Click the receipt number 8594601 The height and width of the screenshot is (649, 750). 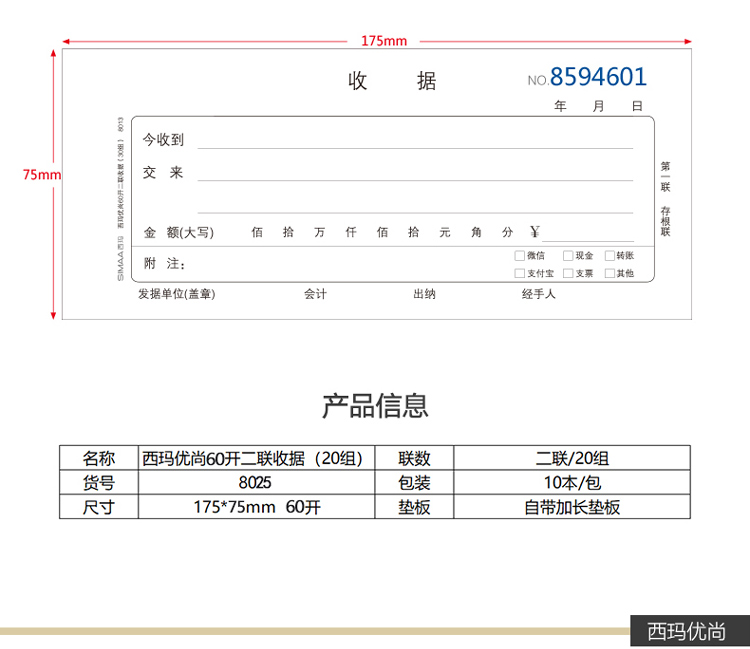click(598, 77)
